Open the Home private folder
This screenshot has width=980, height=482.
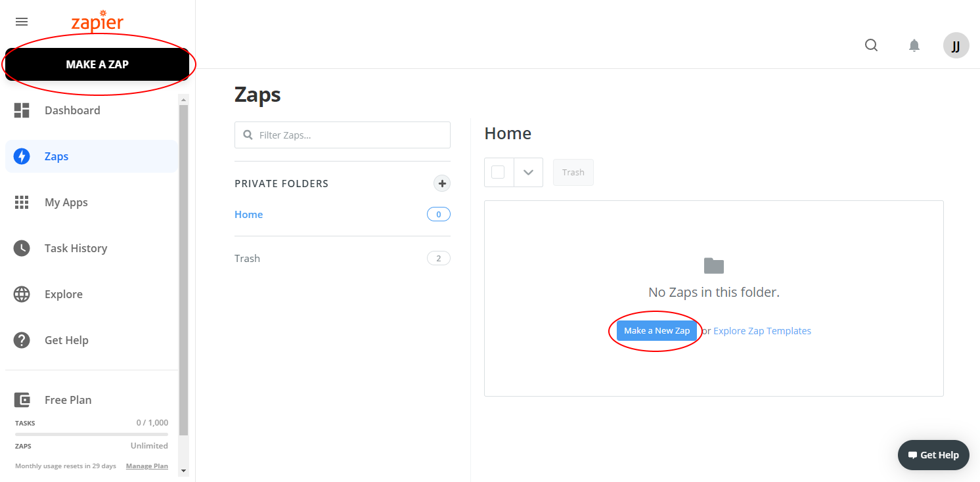pos(249,214)
